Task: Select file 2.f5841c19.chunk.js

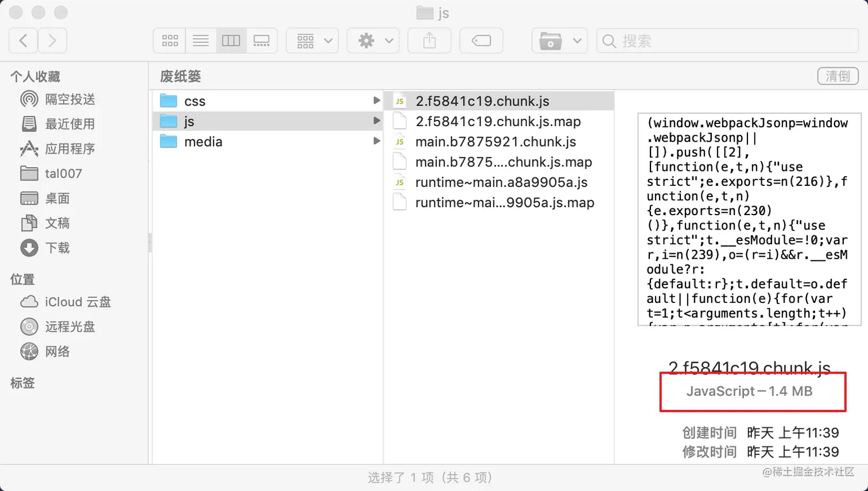Action: pyautogui.click(x=499, y=101)
